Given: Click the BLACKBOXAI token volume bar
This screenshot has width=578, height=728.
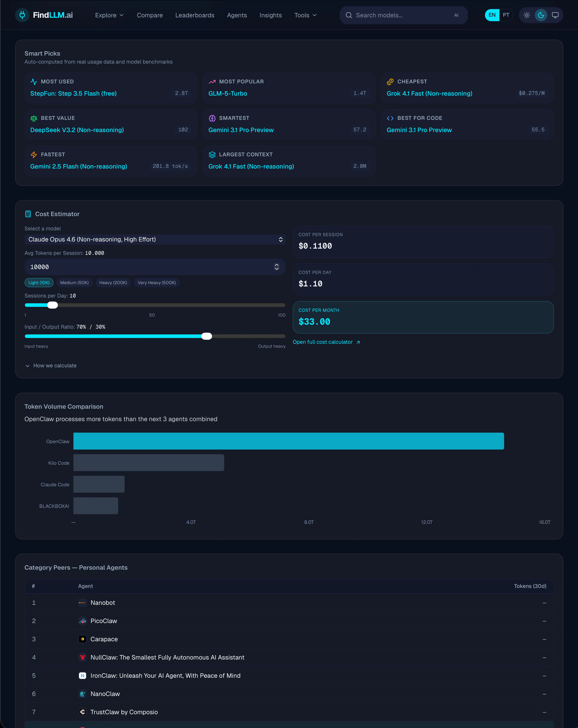Looking at the screenshot, I should coord(96,506).
